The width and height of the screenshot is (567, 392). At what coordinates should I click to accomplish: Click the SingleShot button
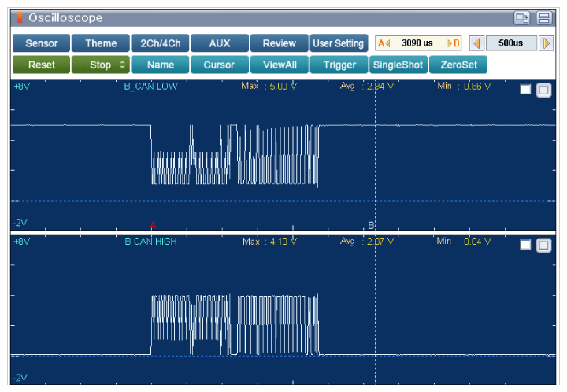398,65
